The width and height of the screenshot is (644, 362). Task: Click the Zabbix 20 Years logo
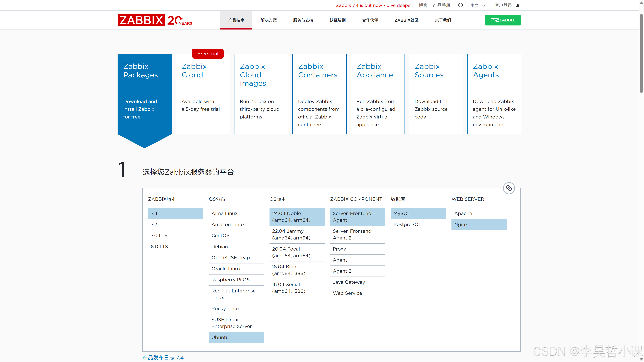click(155, 20)
